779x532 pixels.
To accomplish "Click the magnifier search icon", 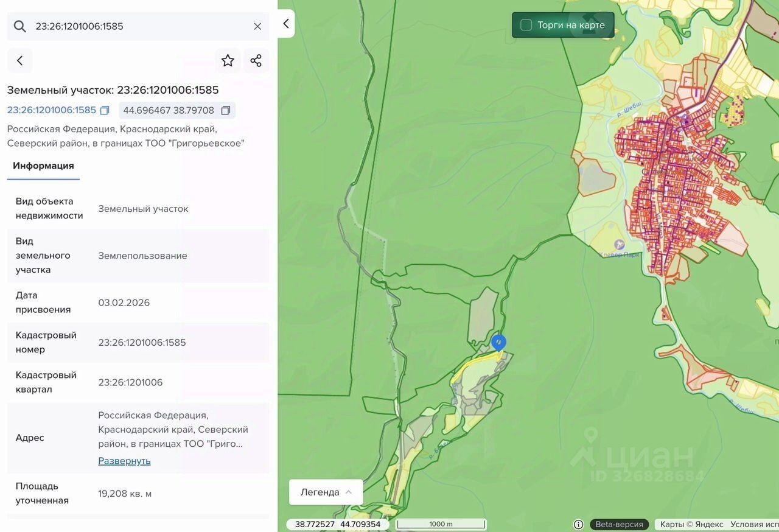I will [20, 26].
